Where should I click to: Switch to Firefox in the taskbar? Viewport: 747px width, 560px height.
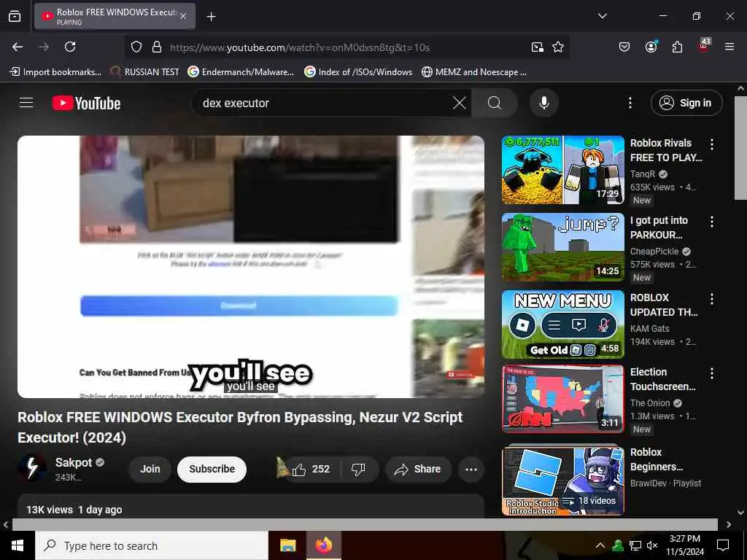click(323, 545)
